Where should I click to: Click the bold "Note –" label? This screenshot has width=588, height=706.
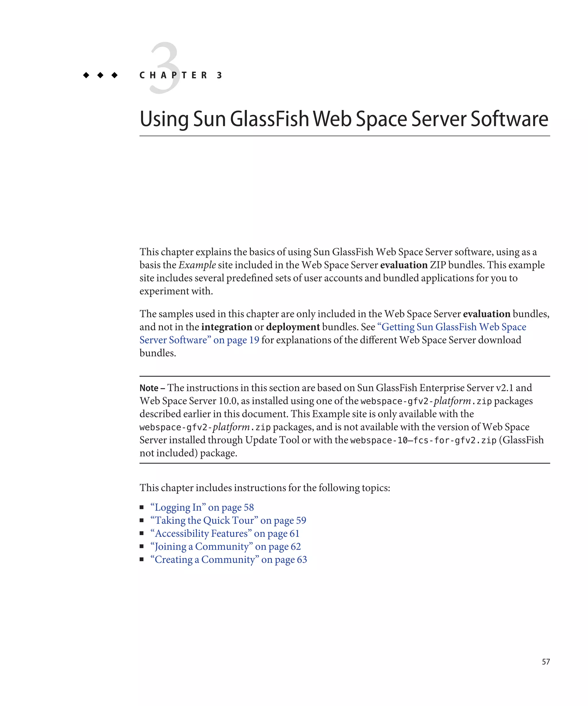pyautogui.click(x=152, y=388)
